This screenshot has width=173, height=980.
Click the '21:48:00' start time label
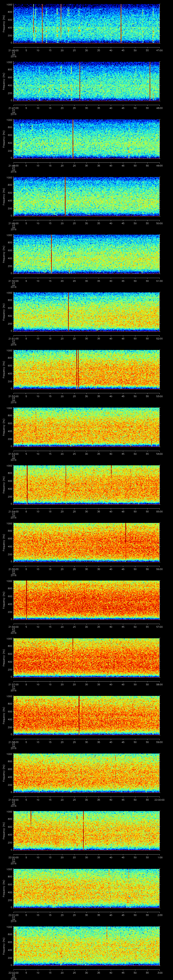coord(13,166)
